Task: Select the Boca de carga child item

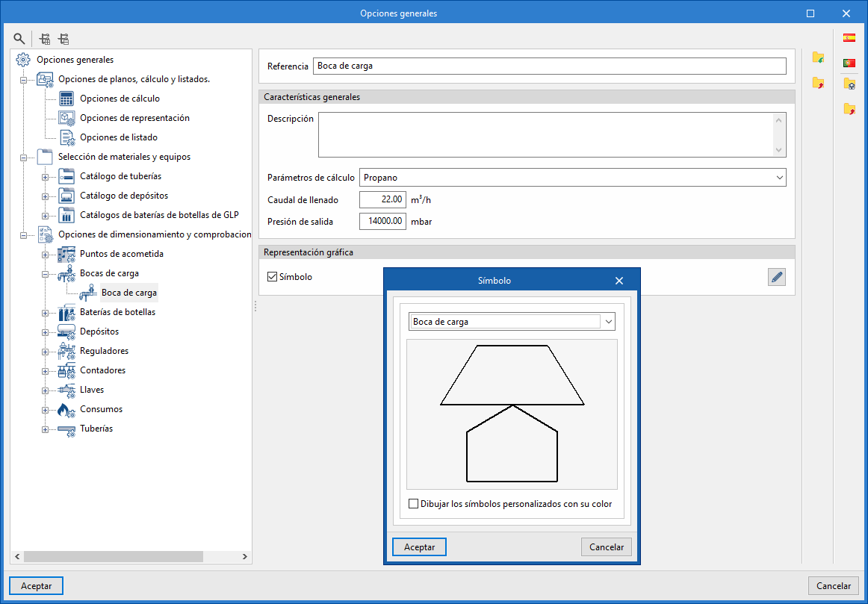Action: [x=129, y=293]
